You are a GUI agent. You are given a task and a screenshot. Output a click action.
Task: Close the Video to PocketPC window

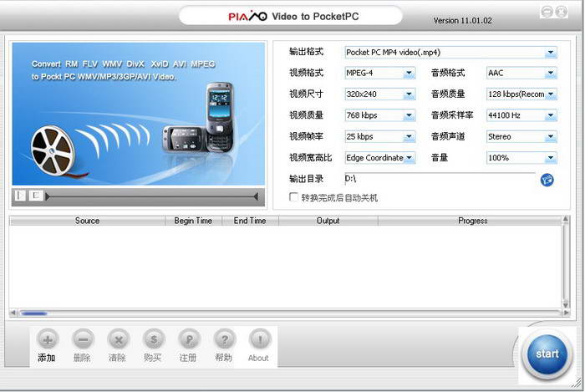tap(561, 12)
